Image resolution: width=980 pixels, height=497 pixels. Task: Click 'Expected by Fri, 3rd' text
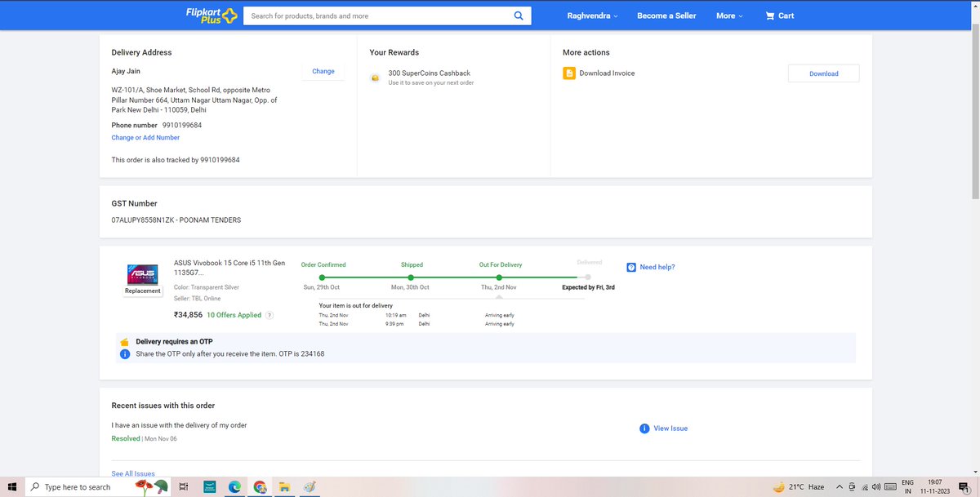tap(588, 287)
